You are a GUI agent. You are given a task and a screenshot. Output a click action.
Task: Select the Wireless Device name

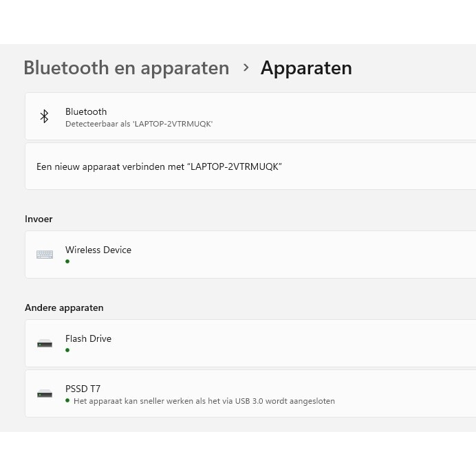(98, 250)
